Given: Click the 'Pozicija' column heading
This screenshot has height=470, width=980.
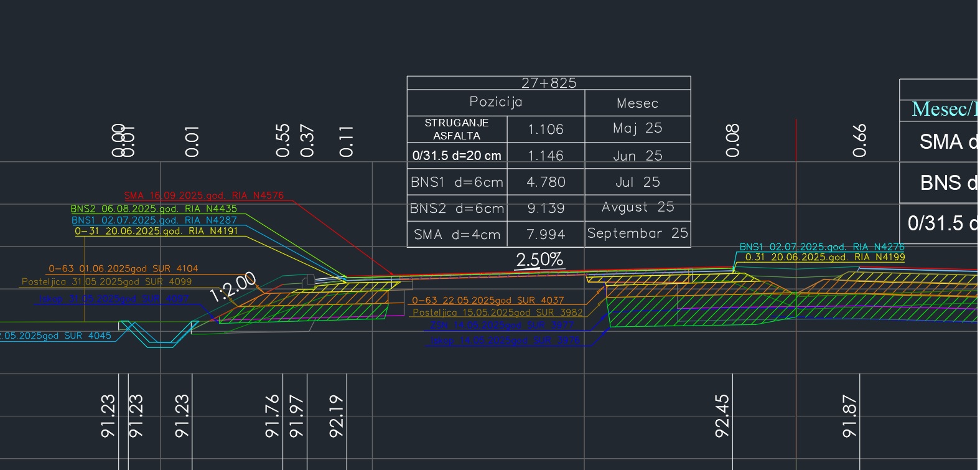Looking at the screenshot, I should point(496,102).
